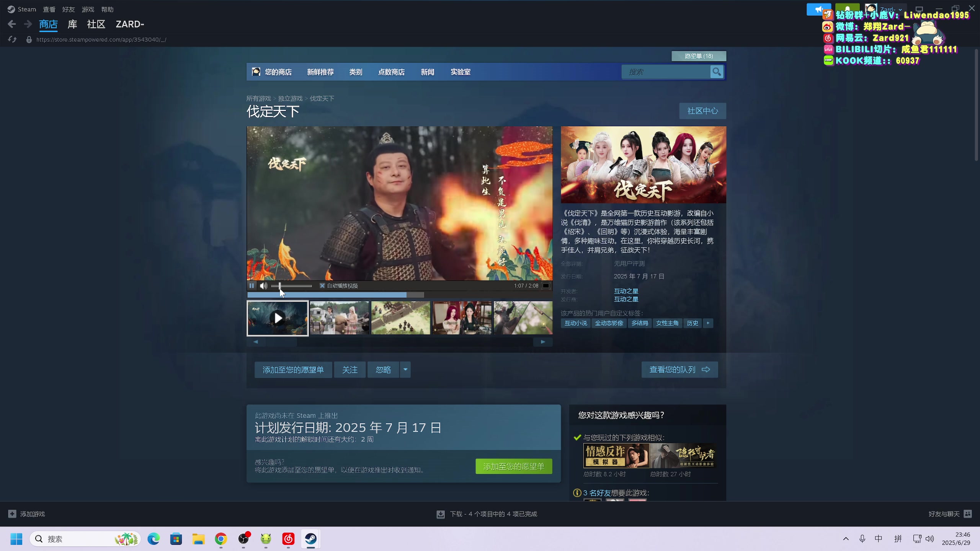
Task: Open the 新鲜推荐 menu
Action: (320, 72)
